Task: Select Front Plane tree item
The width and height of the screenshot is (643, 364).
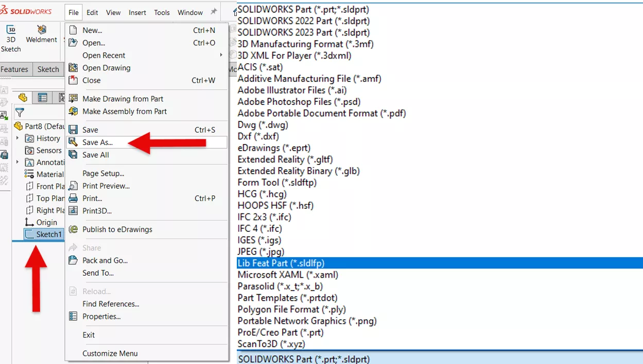Action: tap(44, 186)
